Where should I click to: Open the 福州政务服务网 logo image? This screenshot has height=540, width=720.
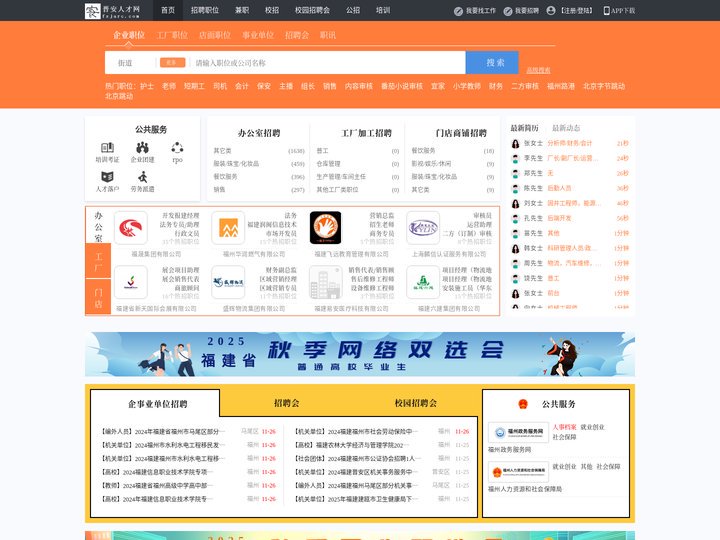[518, 432]
